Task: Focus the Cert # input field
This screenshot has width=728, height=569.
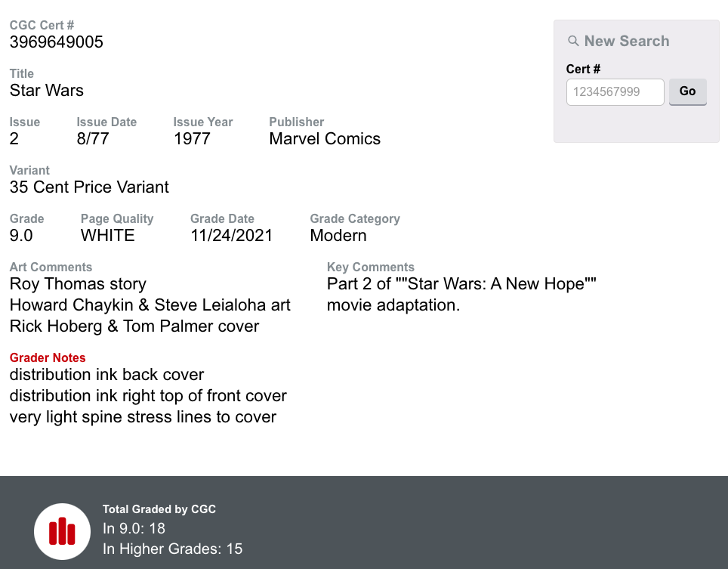Action: click(x=615, y=92)
